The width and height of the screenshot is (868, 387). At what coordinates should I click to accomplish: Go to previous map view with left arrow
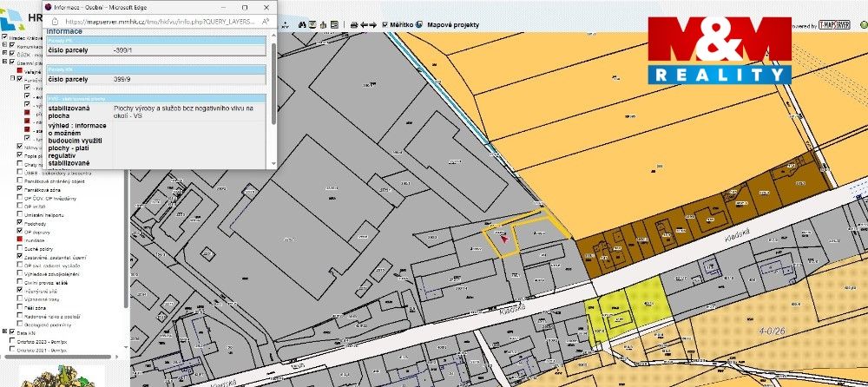(x=365, y=25)
